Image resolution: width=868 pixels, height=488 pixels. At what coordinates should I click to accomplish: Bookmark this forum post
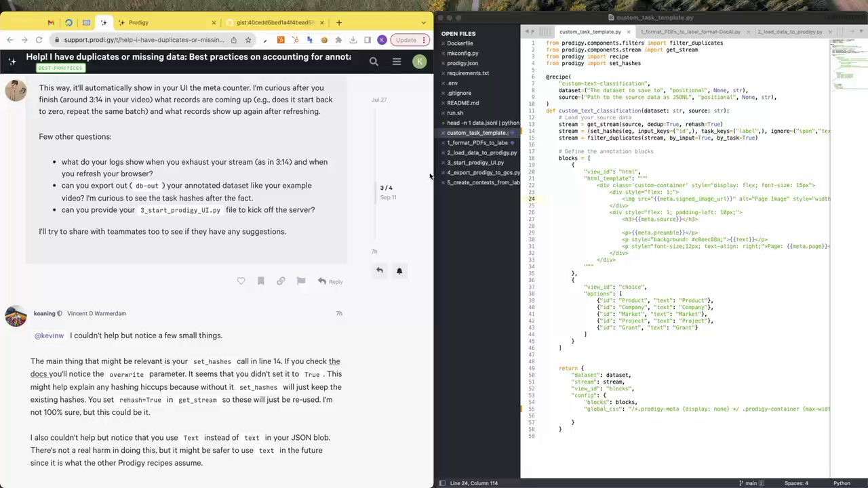(x=261, y=281)
